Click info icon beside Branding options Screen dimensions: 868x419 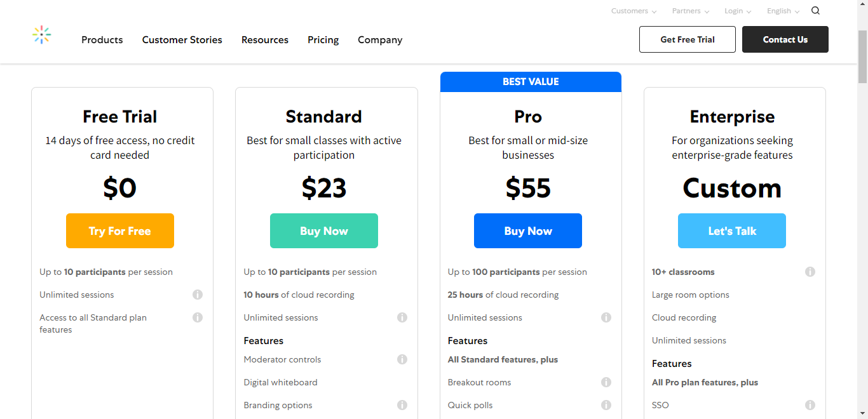pos(402,405)
